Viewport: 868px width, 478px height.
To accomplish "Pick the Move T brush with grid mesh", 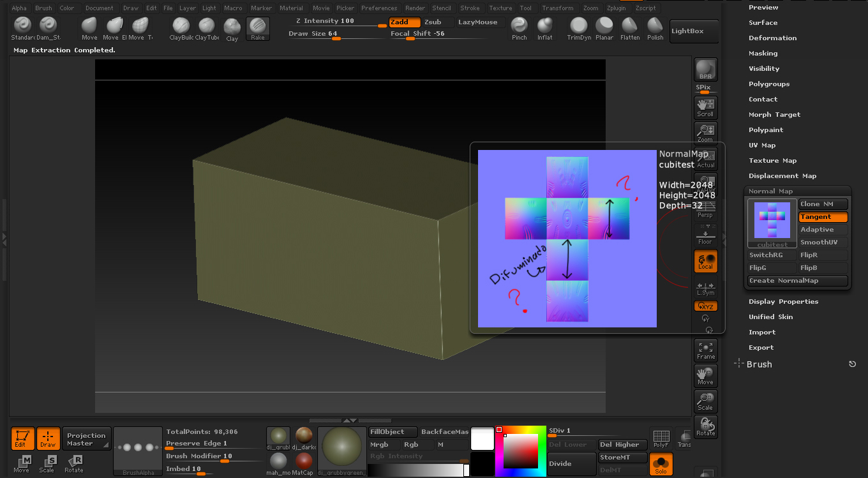I will pyautogui.click(x=140, y=29).
